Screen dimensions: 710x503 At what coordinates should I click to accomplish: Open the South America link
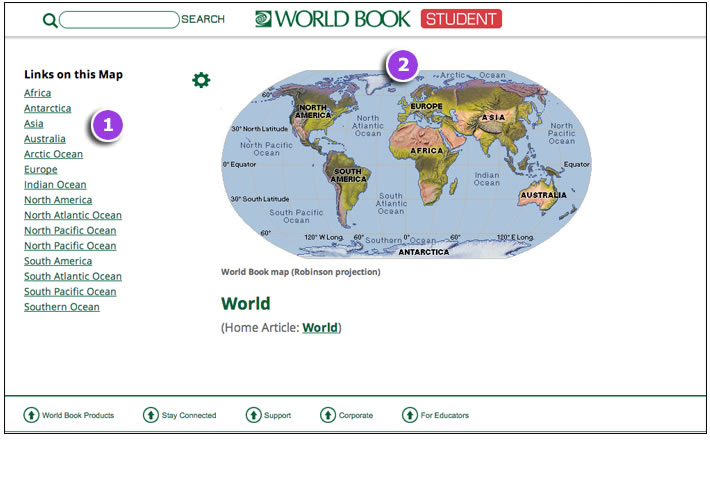[x=58, y=261]
